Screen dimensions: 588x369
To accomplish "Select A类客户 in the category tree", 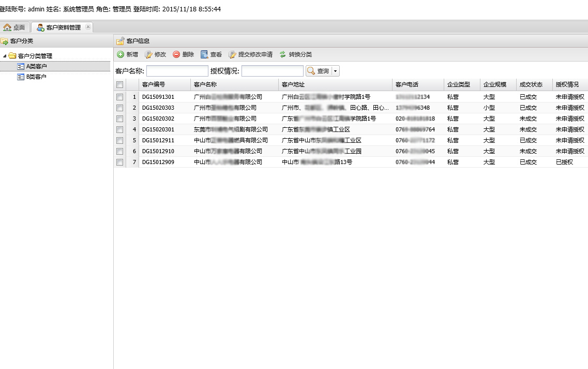I will pos(36,66).
